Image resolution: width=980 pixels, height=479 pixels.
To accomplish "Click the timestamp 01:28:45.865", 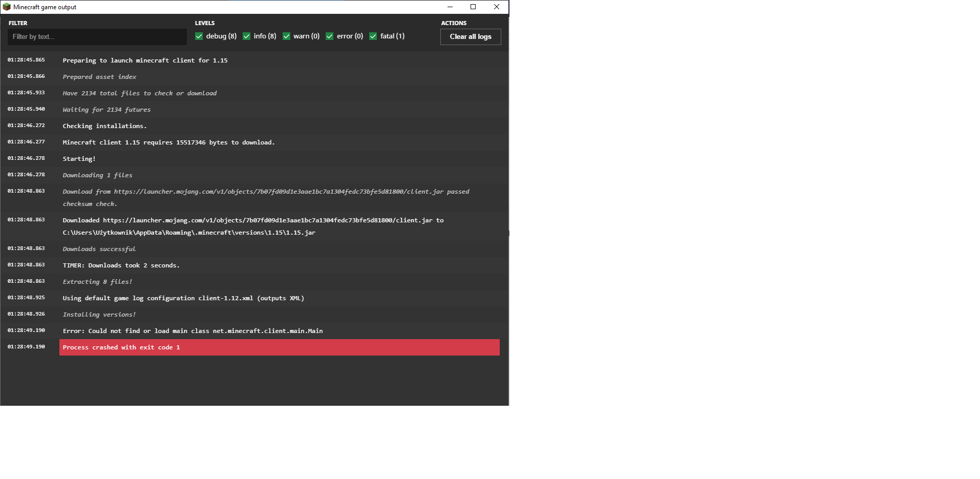I will [26, 60].
